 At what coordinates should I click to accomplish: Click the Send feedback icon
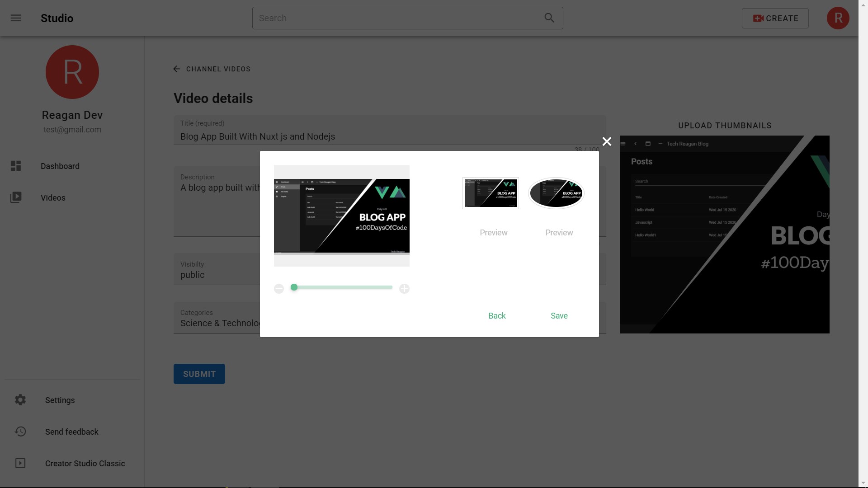(x=20, y=432)
